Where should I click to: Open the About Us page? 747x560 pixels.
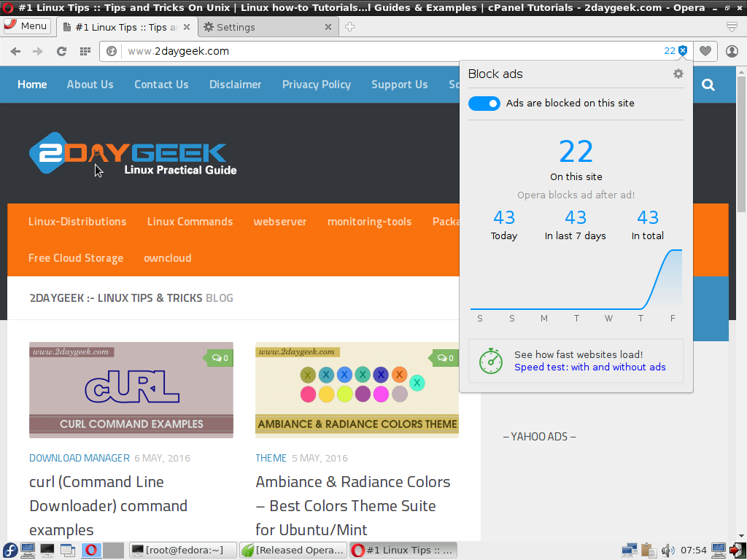(x=90, y=85)
